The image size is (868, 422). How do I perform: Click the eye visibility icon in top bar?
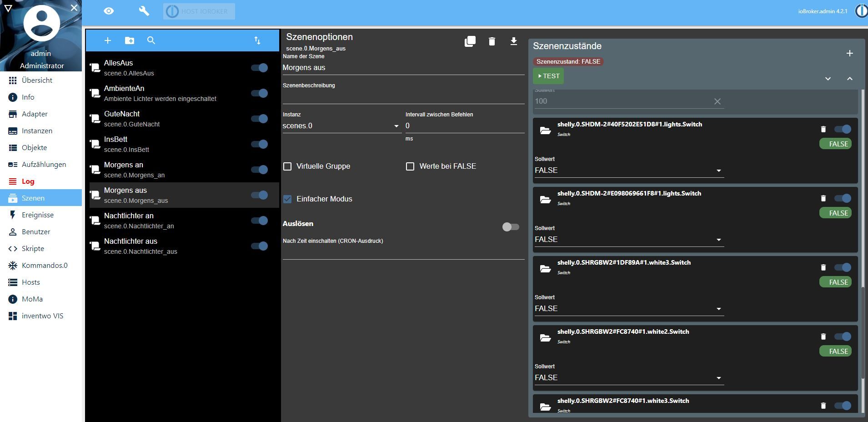click(x=109, y=11)
